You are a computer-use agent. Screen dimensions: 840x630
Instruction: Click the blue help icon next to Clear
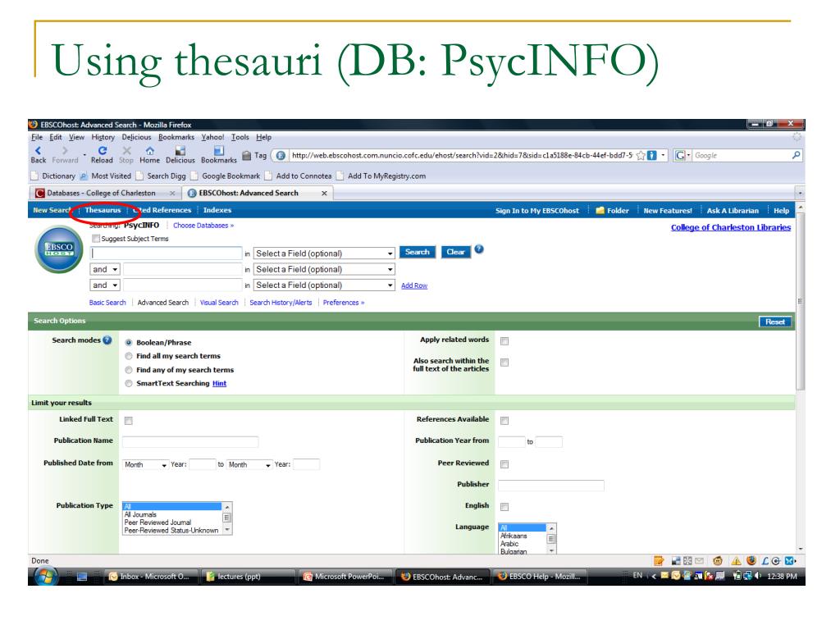tap(479, 249)
